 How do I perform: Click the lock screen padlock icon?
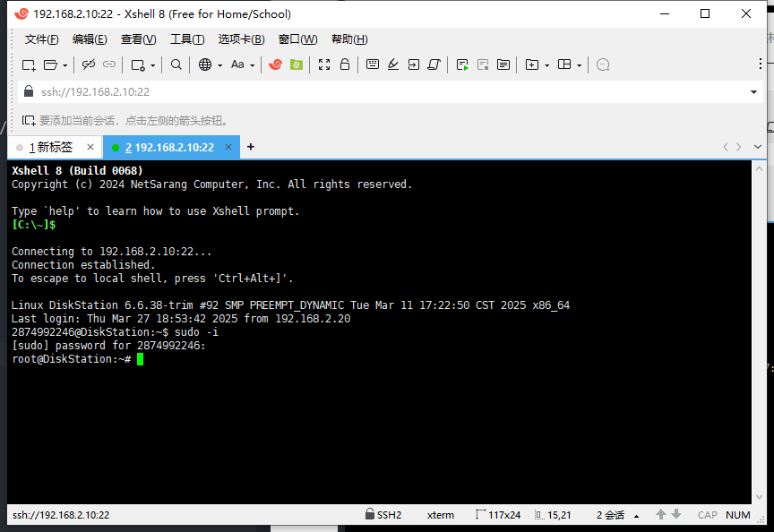[346, 64]
